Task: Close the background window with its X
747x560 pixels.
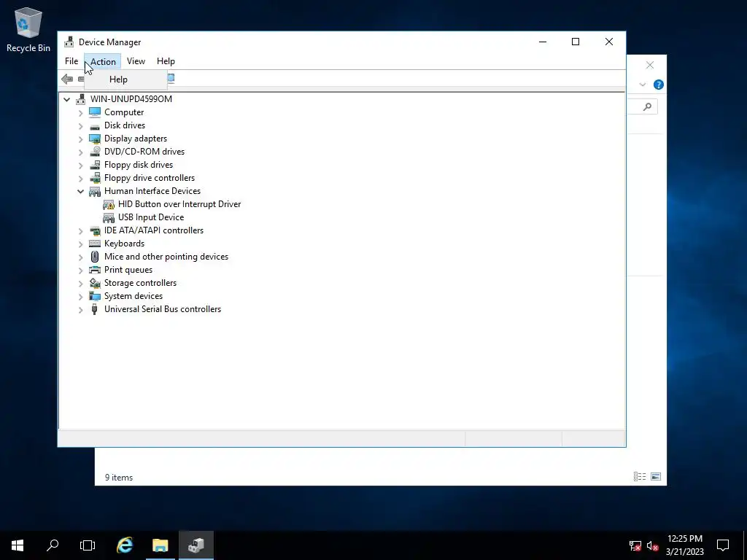Action: tap(650, 65)
